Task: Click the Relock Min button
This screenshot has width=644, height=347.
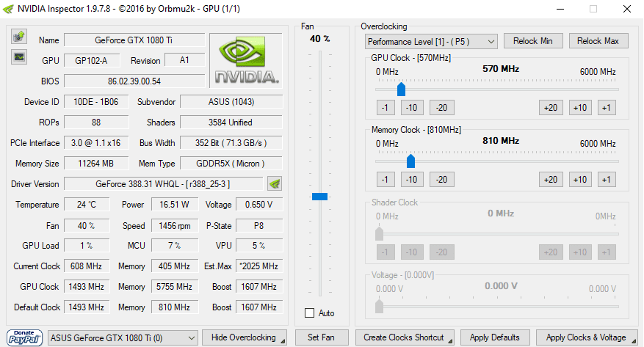Action: (x=533, y=41)
